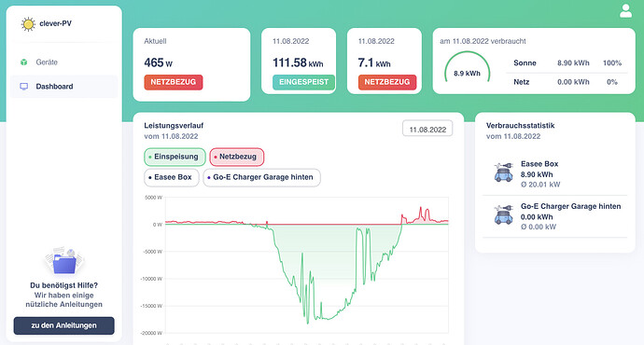This screenshot has height=345, width=644.
Task: Open the user profile icon
Action: pyautogui.click(x=625, y=11)
